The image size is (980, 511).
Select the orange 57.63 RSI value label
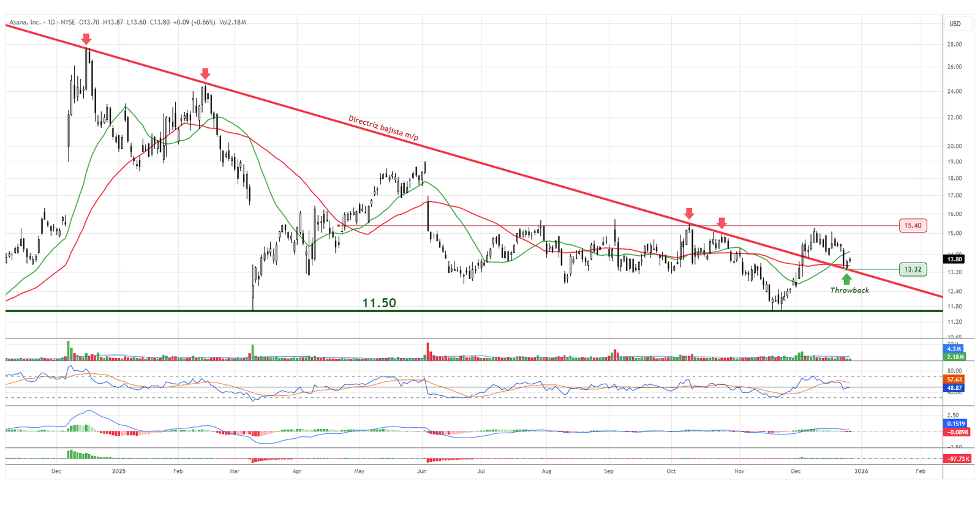point(955,379)
